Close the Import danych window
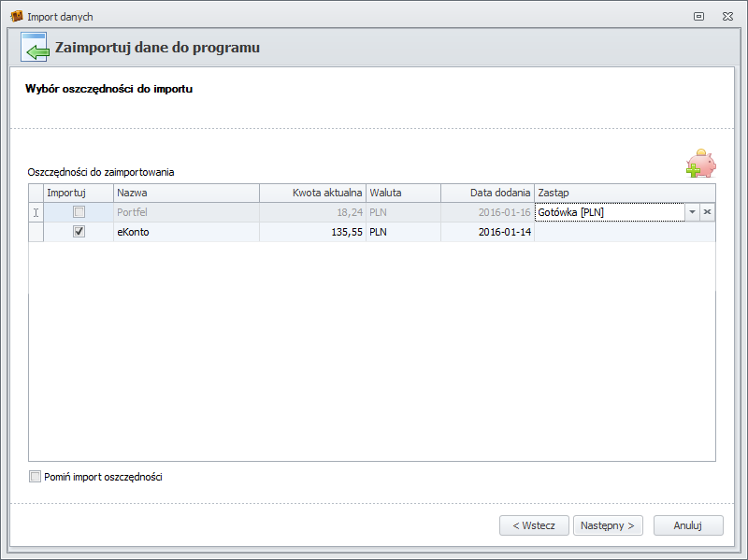The width and height of the screenshot is (748, 560). [726, 17]
